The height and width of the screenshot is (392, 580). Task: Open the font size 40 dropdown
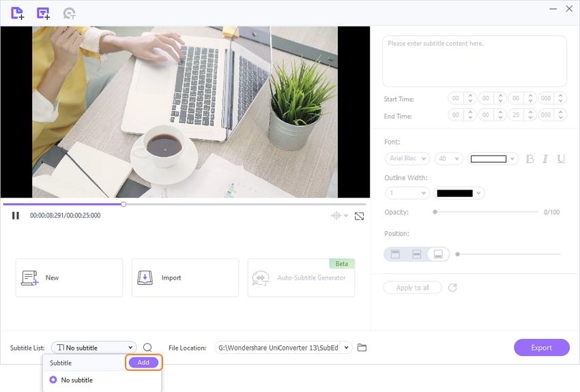pos(448,158)
